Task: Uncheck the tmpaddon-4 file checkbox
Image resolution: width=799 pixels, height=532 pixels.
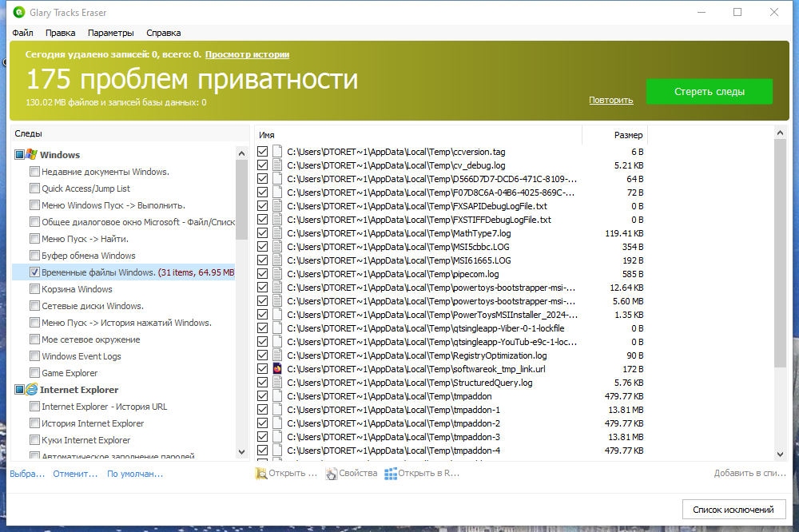Action: coord(262,450)
